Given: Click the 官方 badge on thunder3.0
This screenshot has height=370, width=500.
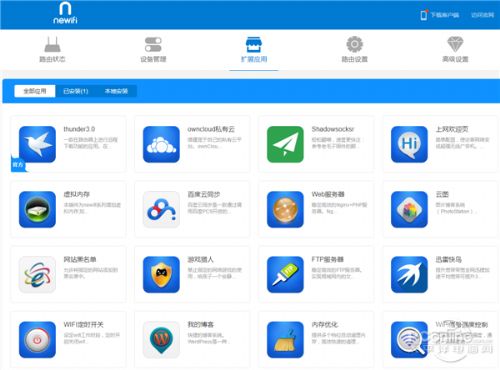Looking at the screenshot, I should click(x=18, y=165).
